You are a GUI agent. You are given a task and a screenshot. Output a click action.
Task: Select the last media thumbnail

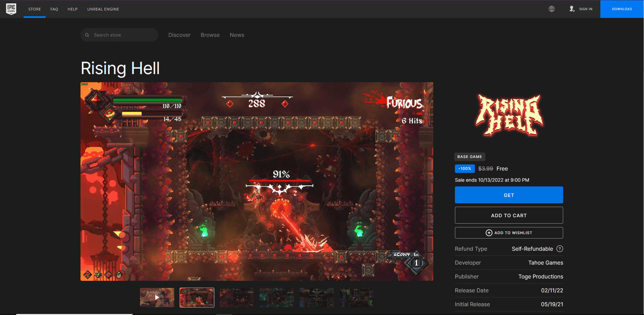pos(356,298)
